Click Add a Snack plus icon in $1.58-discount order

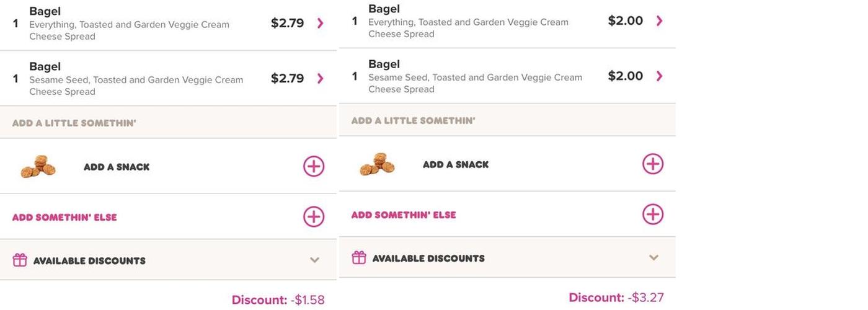pyautogui.click(x=314, y=166)
